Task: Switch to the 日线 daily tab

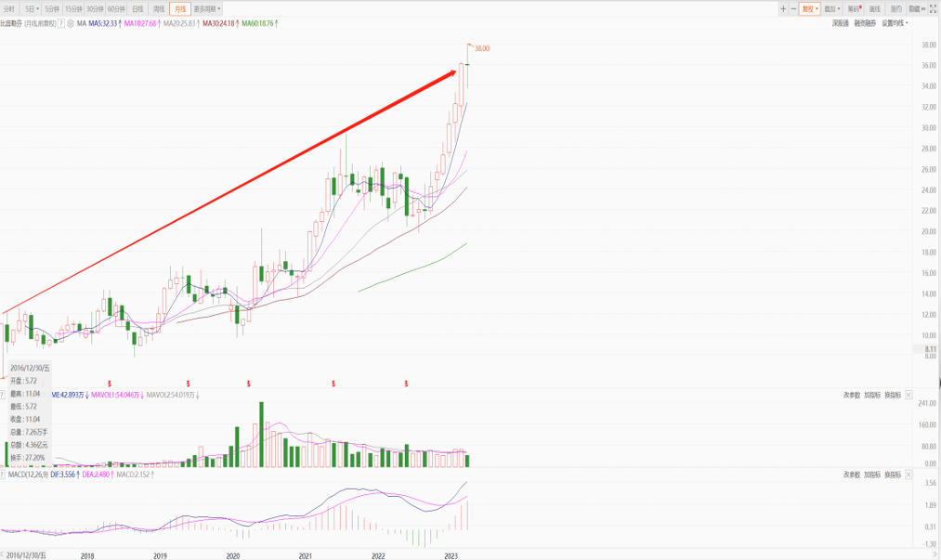Action: coord(137,8)
